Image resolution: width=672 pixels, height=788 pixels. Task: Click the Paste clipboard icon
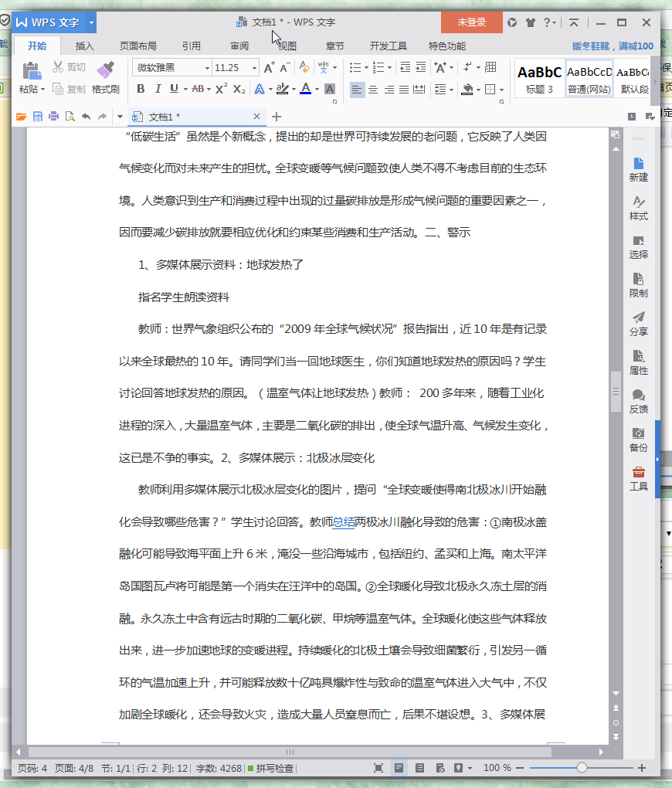tap(32, 71)
